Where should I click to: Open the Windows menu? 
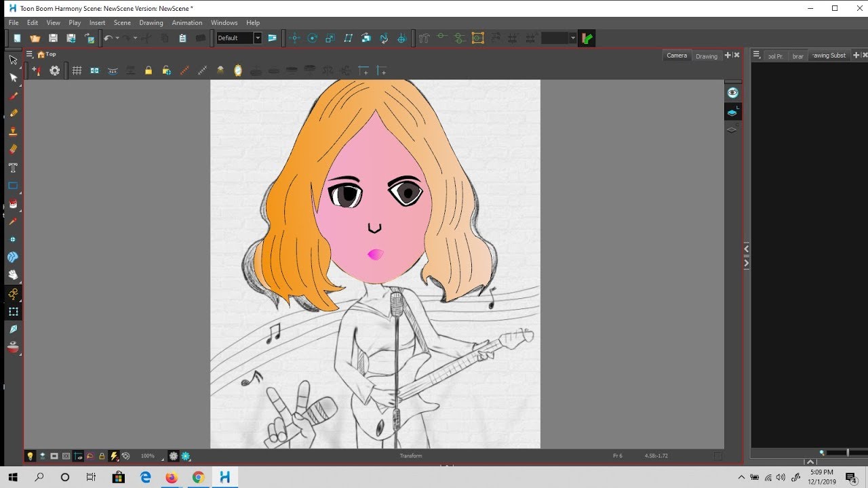224,22
